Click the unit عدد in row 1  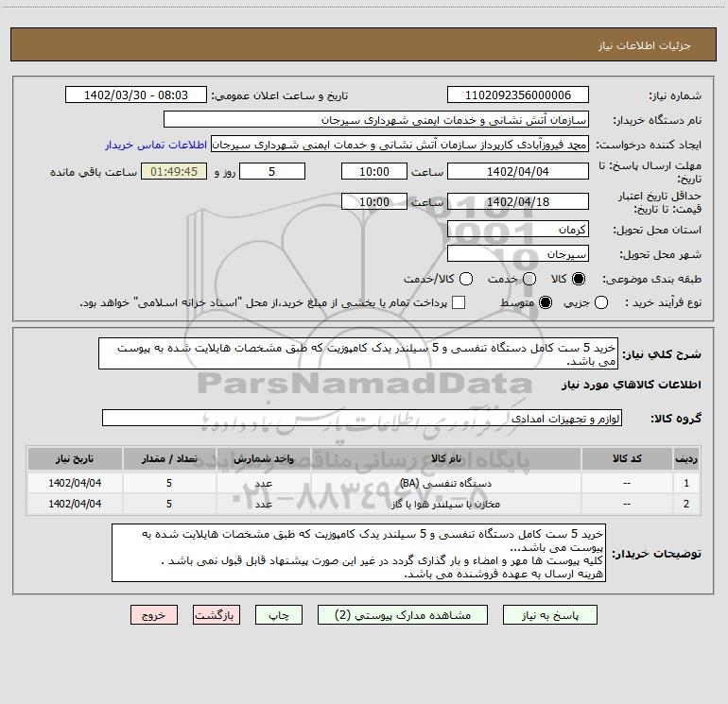tap(263, 483)
